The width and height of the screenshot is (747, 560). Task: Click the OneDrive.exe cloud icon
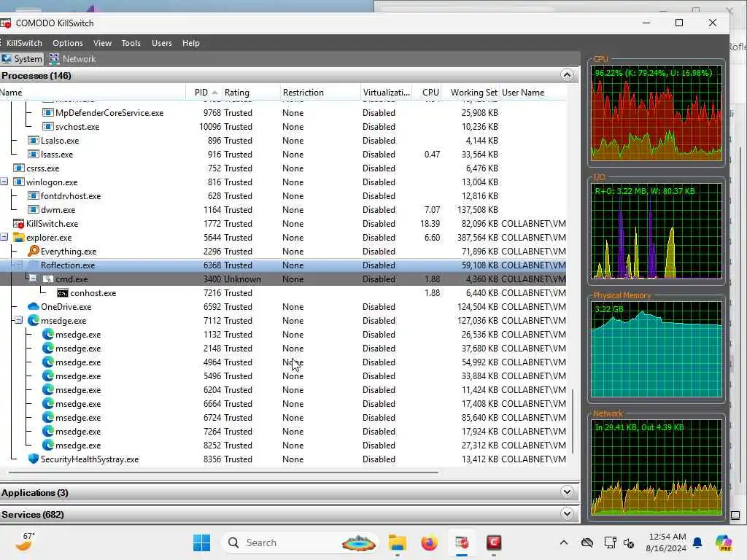tap(34, 306)
